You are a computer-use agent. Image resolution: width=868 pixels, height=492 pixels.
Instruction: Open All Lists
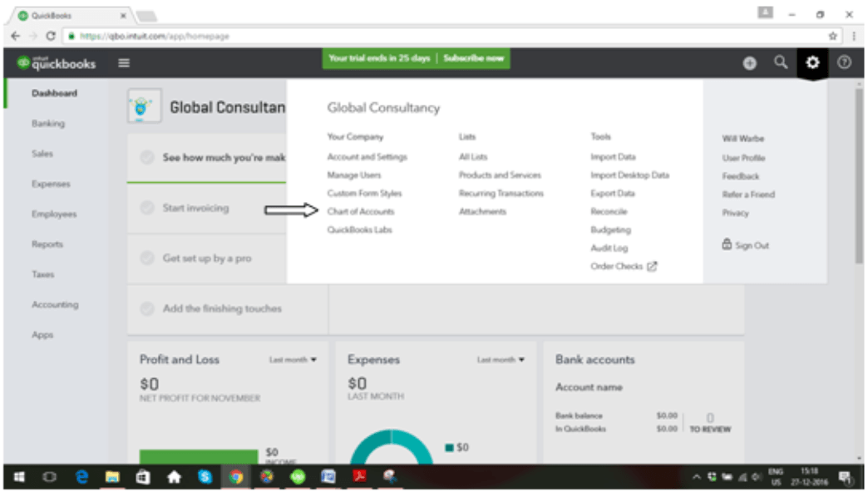(x=473, y=157)
